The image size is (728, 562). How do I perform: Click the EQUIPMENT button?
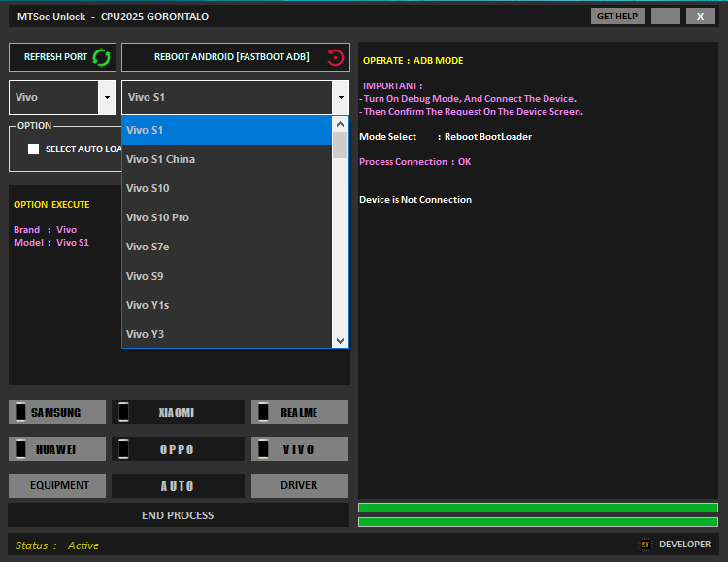pos(57,486)
